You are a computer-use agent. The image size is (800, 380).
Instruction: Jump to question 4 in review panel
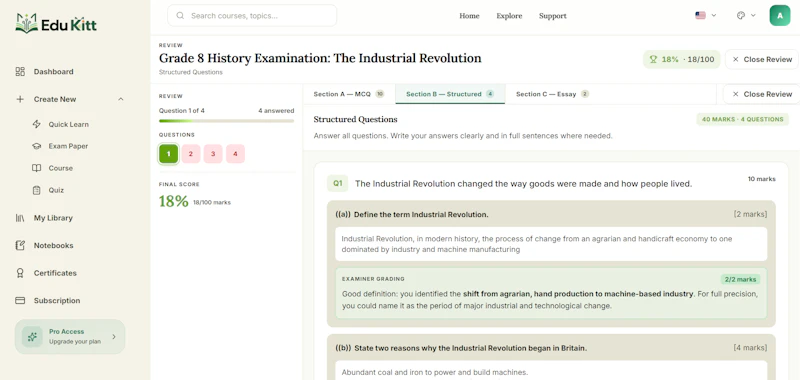(235, 154)
